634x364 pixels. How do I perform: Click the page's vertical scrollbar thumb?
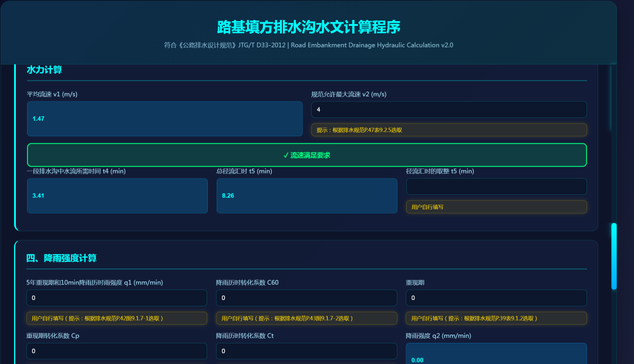coord(614,256)
